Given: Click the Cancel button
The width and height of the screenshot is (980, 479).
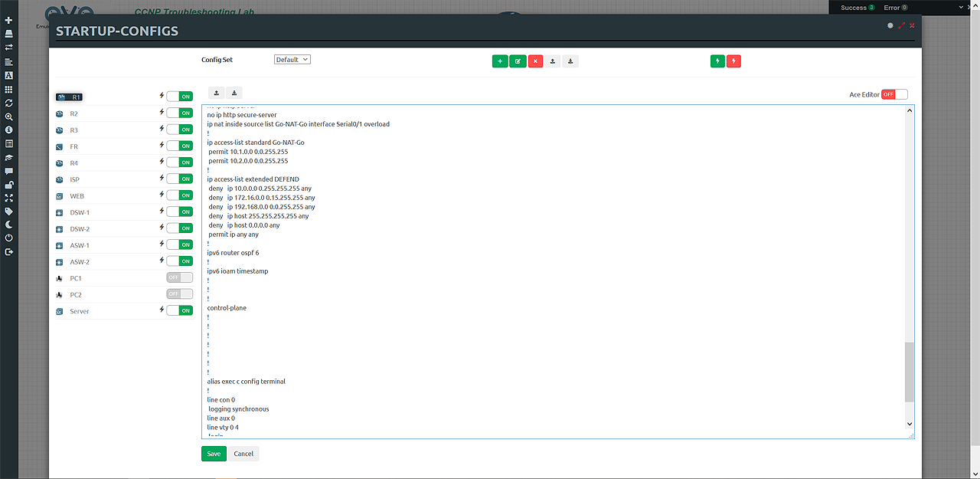Looking at the screenshot, I should [x=243, y=454].
